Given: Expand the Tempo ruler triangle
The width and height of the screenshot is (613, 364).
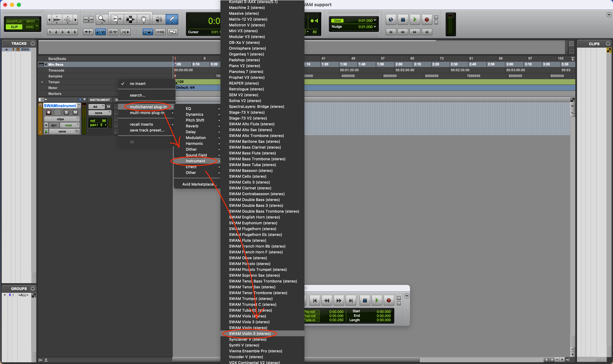Looking at the screenshot, I should pos(42,82).
